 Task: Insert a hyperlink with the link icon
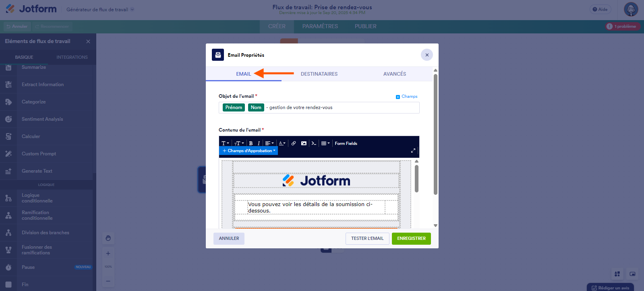(294, 143)
